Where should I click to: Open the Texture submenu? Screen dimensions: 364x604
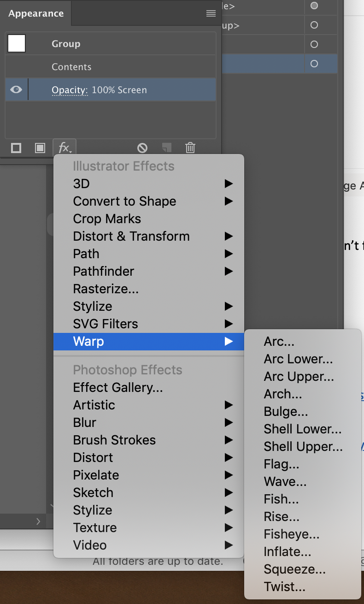149,527
